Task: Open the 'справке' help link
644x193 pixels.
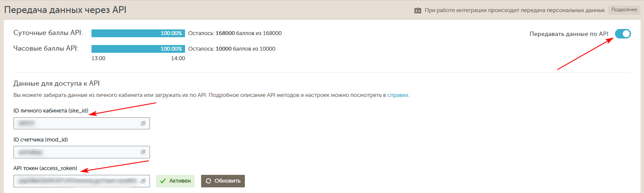Action: pyautogui.click(x=397, y=95)
